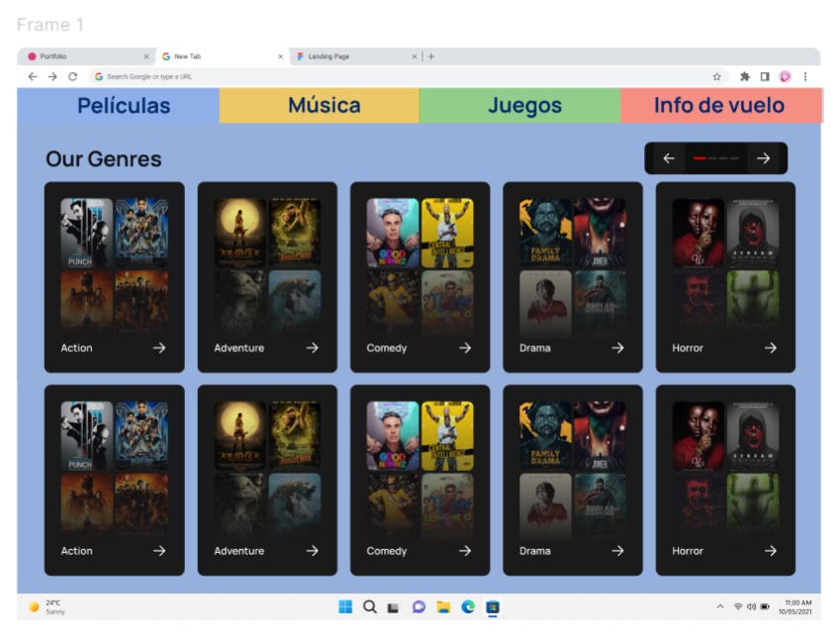Open the browser profile avatar
Screen dimensions: 835x644
point(785,77)
